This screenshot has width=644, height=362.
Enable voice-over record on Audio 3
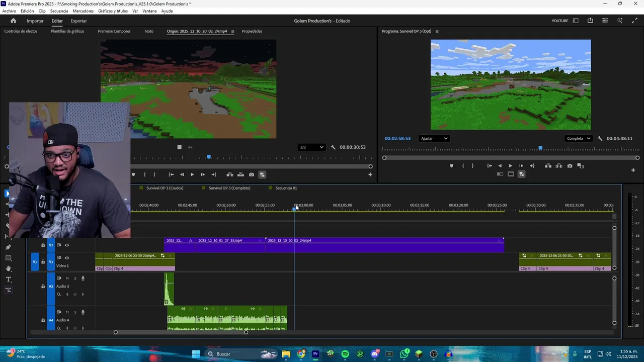pyautogui.click(x=83, y=278)
